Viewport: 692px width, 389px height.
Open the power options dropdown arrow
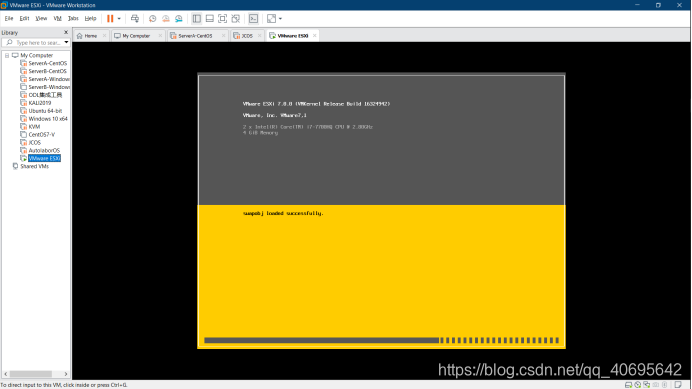(119, 19)
